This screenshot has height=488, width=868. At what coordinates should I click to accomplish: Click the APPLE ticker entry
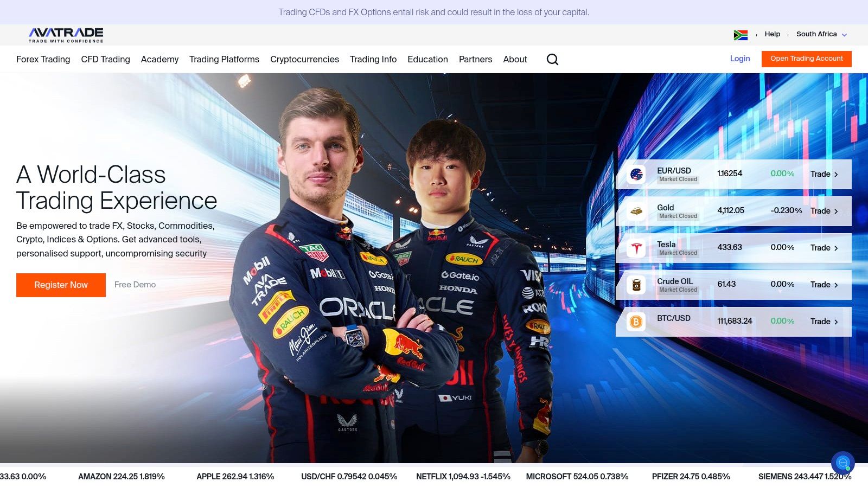[235, 477]
